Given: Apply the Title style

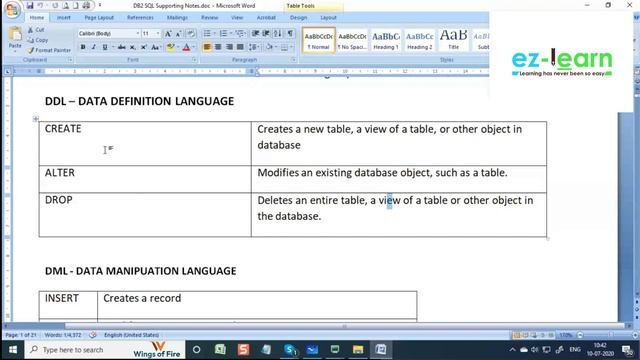Looking at the screenshot, I should coord(453,40).
